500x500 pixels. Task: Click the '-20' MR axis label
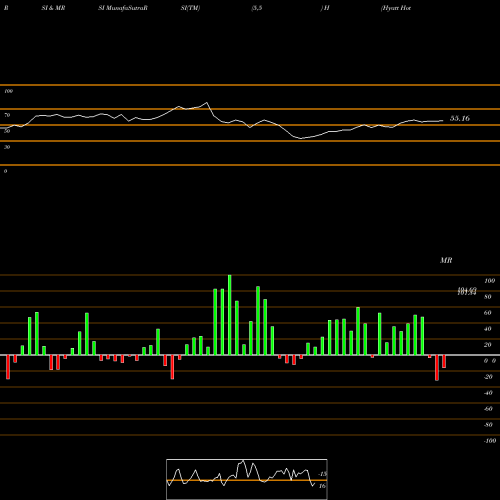tap(488, 377)
